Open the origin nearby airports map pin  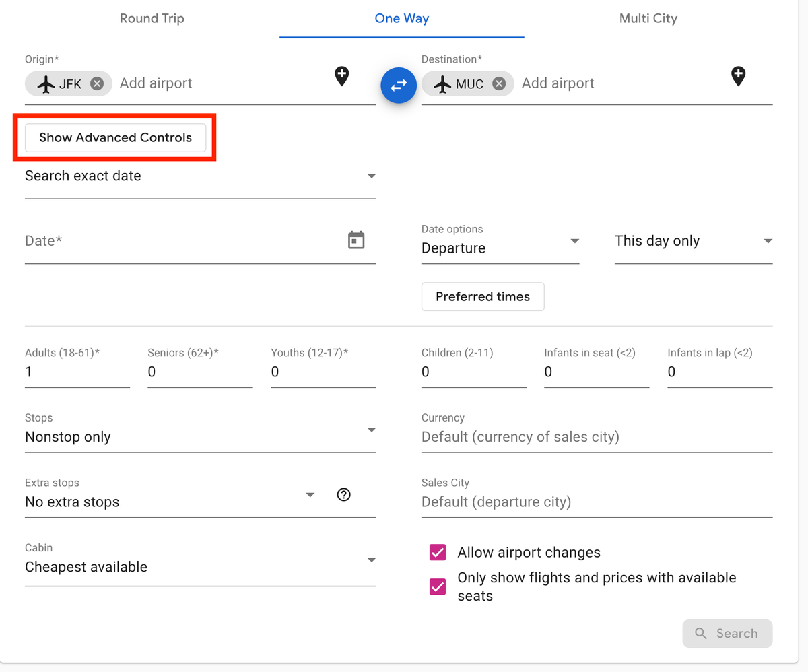[x=342, y=76]
